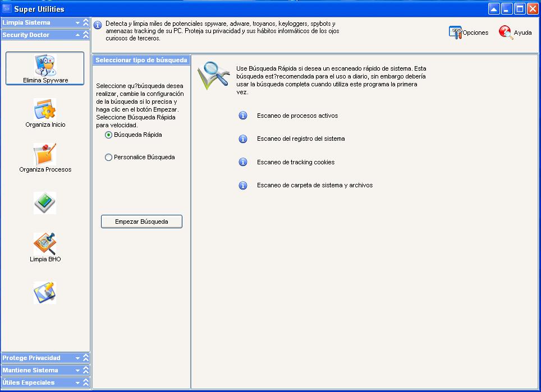Click the Empezar Búsqueda button

click(141, 222)
